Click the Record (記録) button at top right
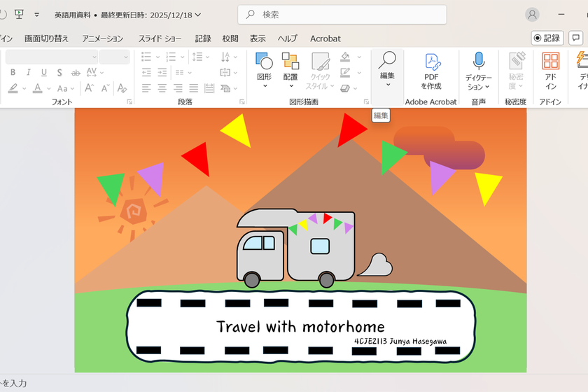 pos(547,38)
